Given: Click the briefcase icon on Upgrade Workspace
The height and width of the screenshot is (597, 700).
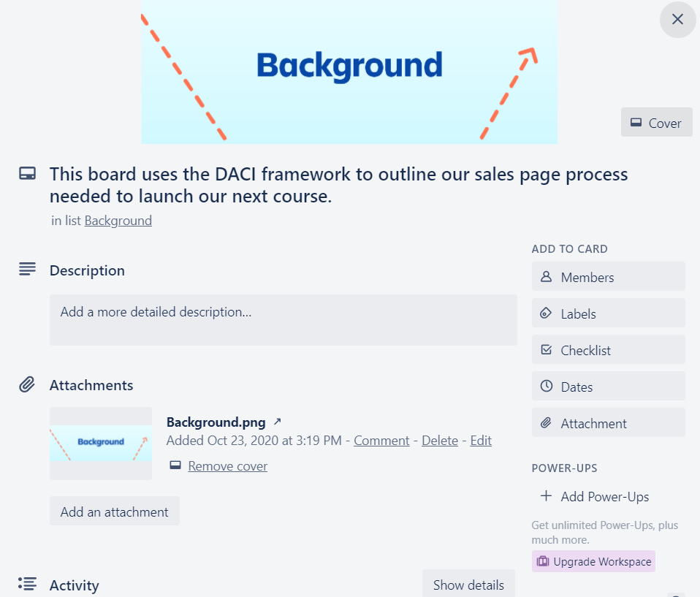Looking at the screenshot, I should click(543, 561).
